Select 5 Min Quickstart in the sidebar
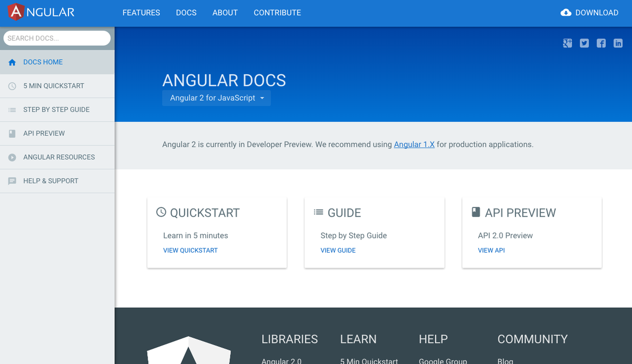 57,86
